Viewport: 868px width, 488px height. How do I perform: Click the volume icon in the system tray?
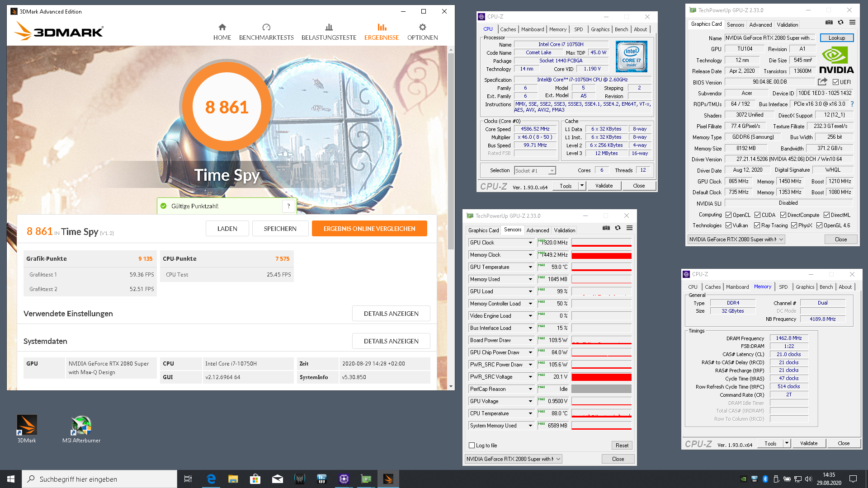809,479
